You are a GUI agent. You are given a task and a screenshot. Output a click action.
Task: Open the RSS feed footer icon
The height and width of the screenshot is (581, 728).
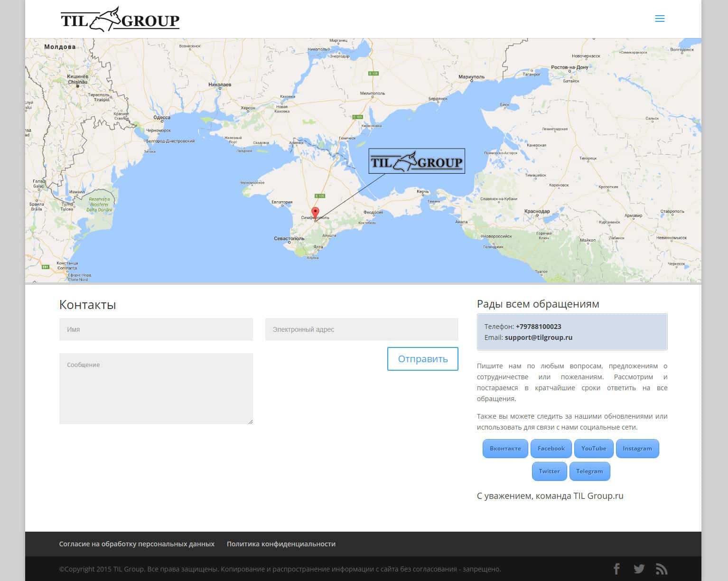(661, 568)
